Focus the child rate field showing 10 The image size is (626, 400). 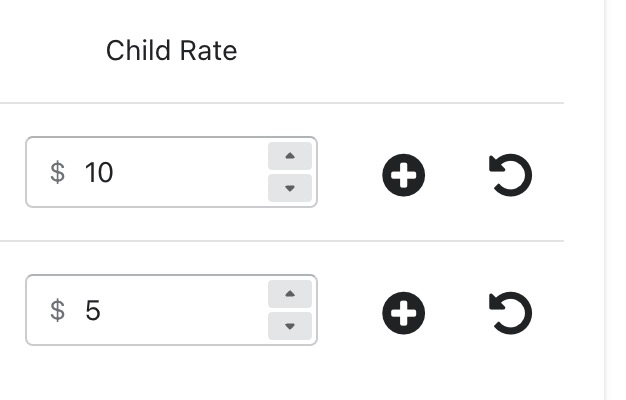(171, 172)
